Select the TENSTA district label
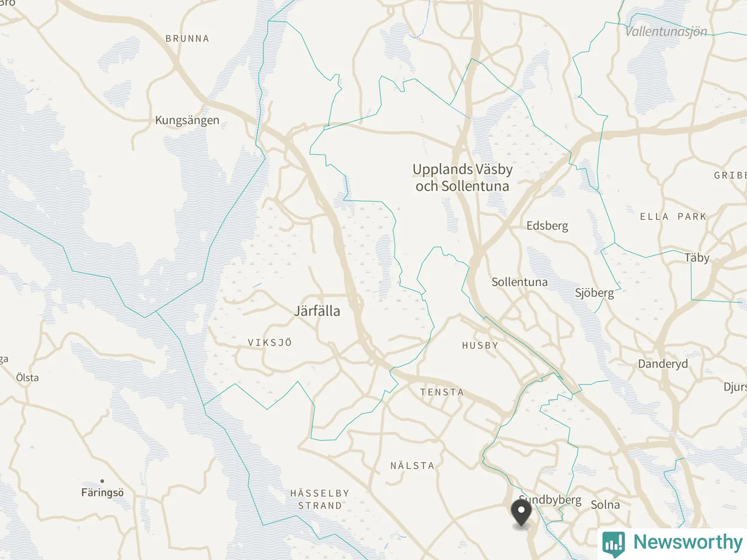The image size is (747, 560). point(442,392)
